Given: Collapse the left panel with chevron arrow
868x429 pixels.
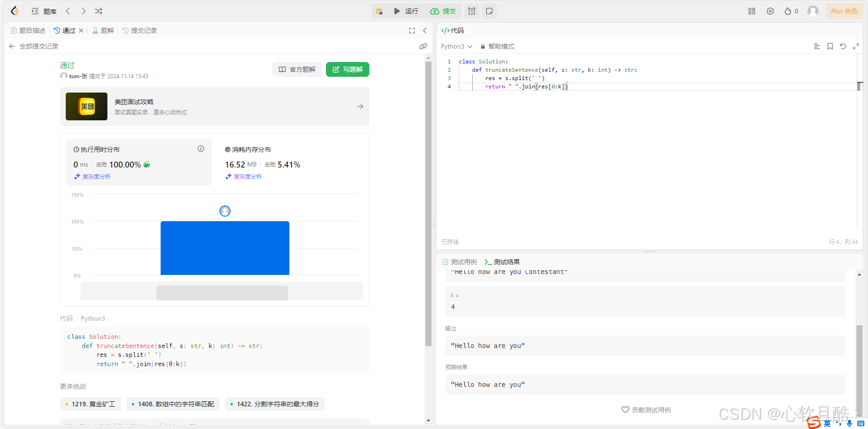Looking at the screenshot, I should coord(425,31).
